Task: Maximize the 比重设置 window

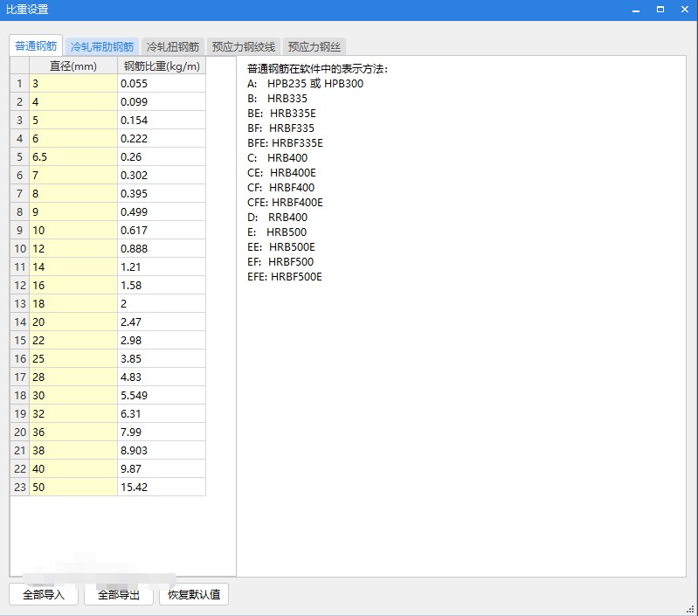Action: (x=660, y=9)
